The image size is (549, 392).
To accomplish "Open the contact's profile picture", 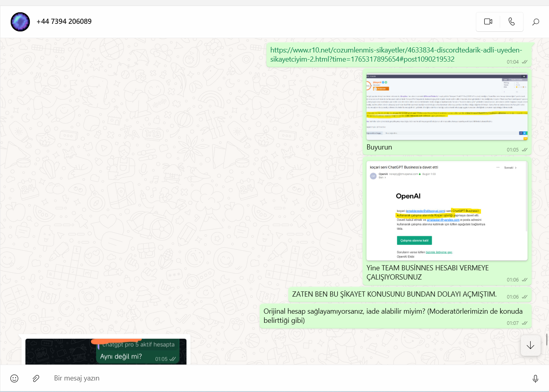I will [x=20, y=22].
